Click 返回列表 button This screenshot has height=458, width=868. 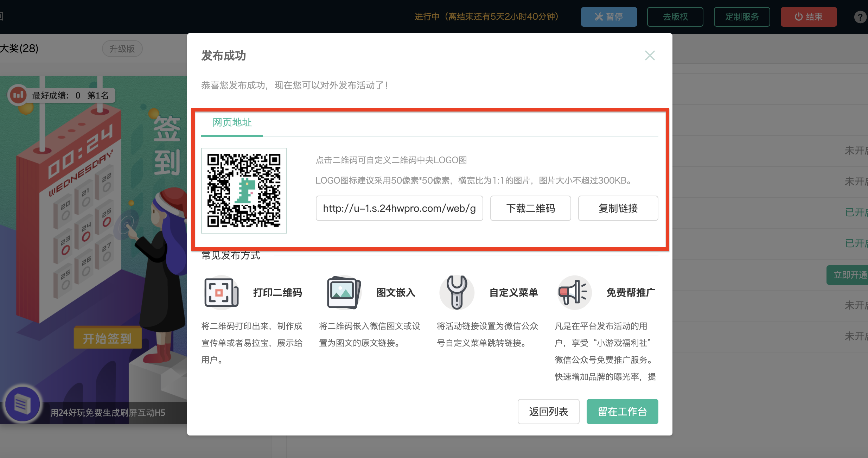(x=548, y=412)
